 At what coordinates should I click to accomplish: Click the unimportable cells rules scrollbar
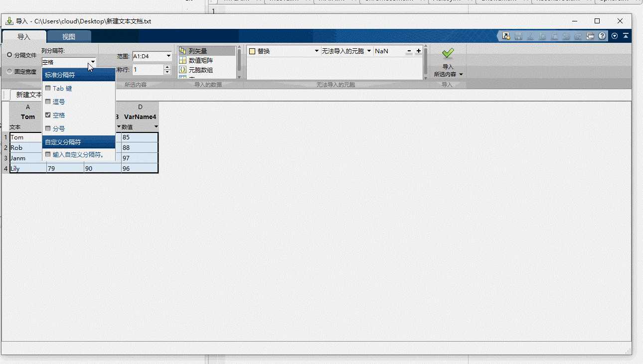click(426, 62)
